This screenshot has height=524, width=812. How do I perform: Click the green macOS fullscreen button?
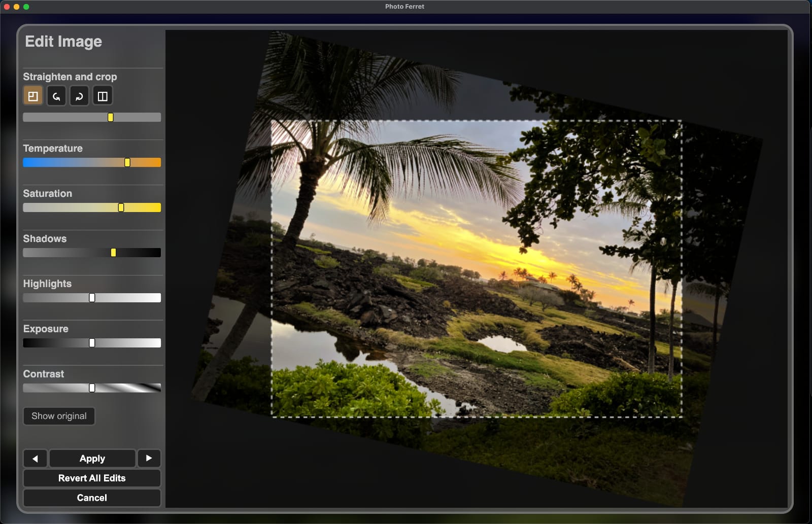point(26,7)
